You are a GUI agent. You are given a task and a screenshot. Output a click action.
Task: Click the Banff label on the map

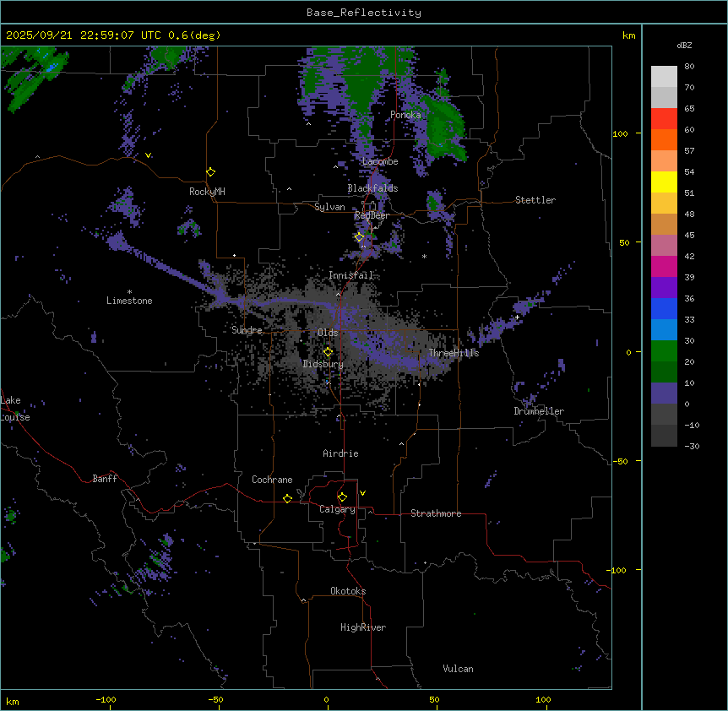click(x=105, y=480)
